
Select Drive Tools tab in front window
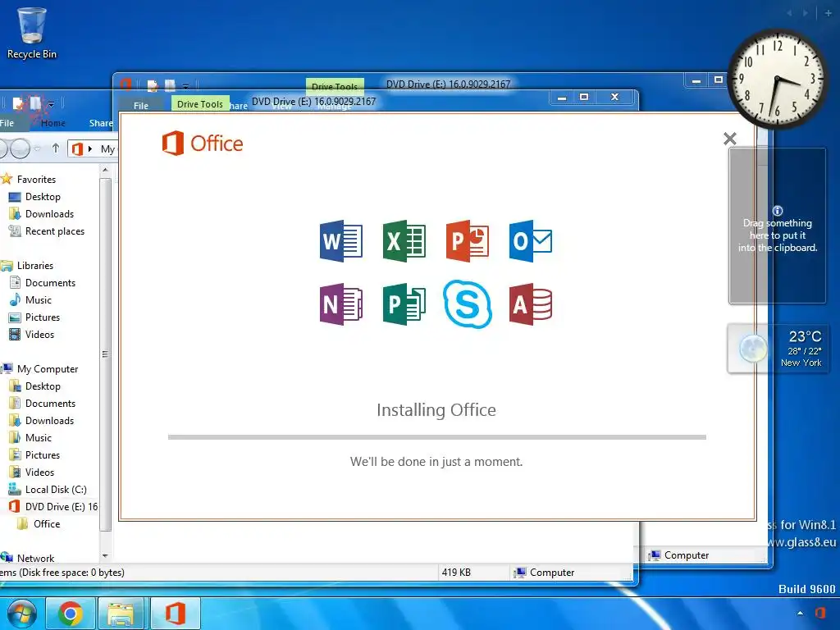[x=200, y=104]
